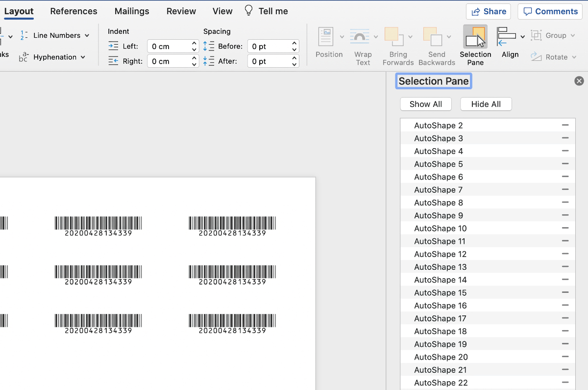The image size is (588, 390).
Task: Open the Align dropdown arrow
Action: click(522, 37)
